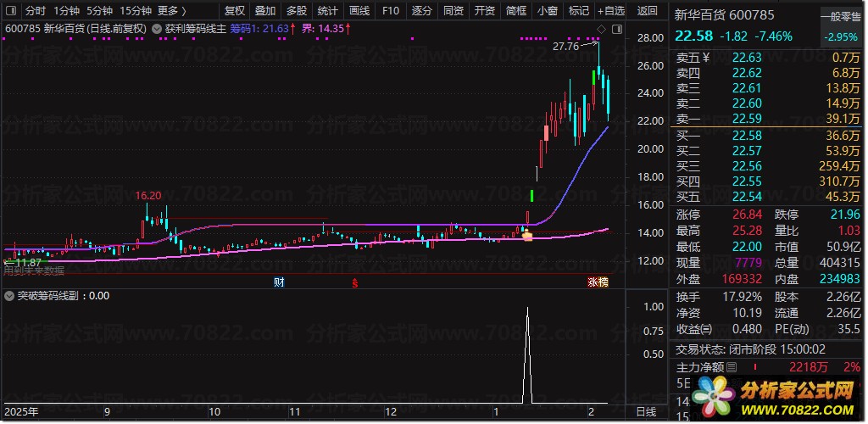Screen dimensions: 868x424
Task: Toggle the left sidebar panel icon
Action: [x=10, y=10]
